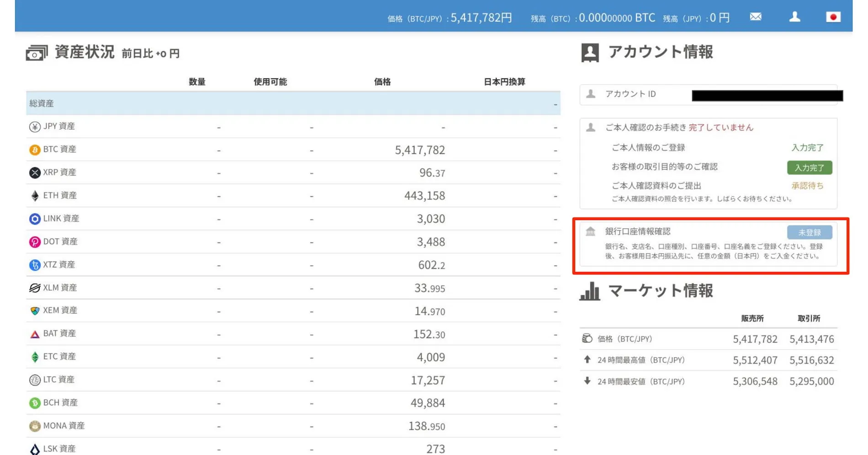Open the Japanese flag language selector
Image resolution: width=868 pixels, height=455 pixels.
pyautogui.click(x=833, y=17)
